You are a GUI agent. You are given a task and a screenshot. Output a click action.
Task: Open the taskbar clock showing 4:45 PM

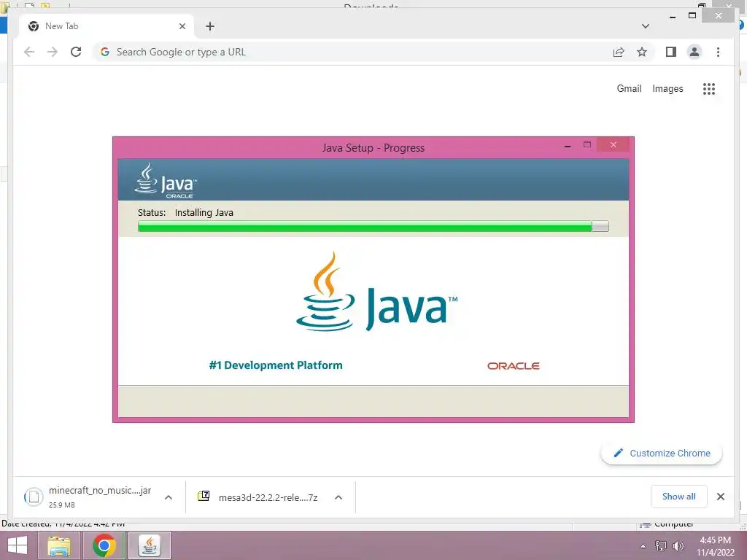coord(715,546)
